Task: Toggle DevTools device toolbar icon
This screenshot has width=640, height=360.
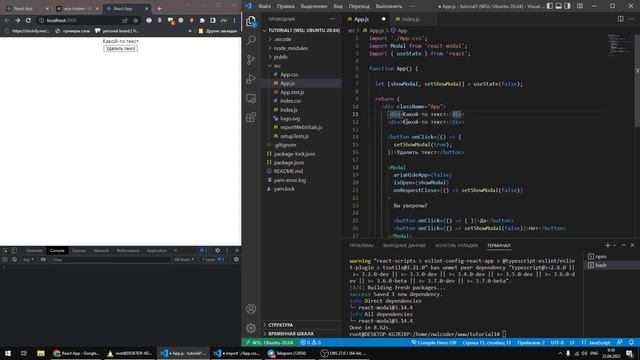Action: pyautogui.click(x=14, y=250)
